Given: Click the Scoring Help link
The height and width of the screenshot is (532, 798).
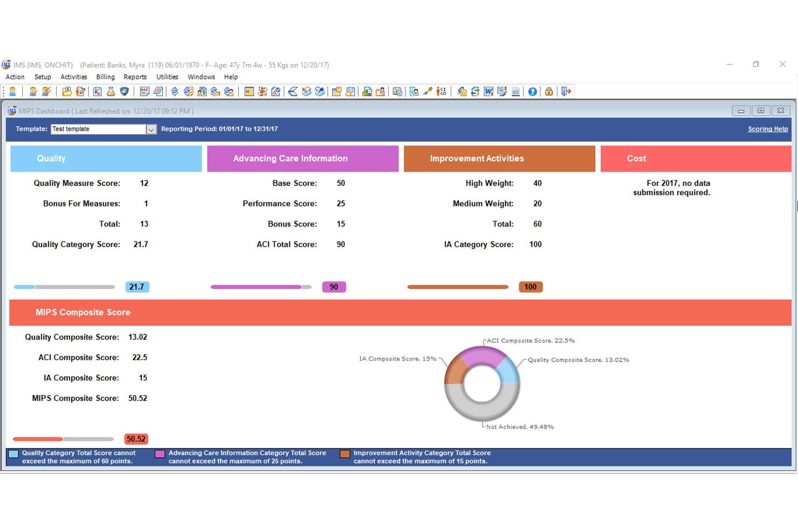Looking at the screenshot, I should coord(768,129).
